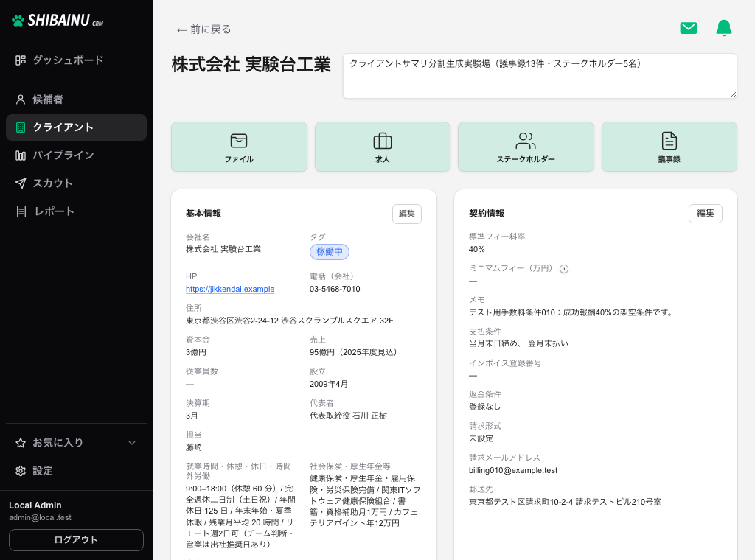Click the 候補者 person icon
Screen dimensions: 755x560
point(20,99)
